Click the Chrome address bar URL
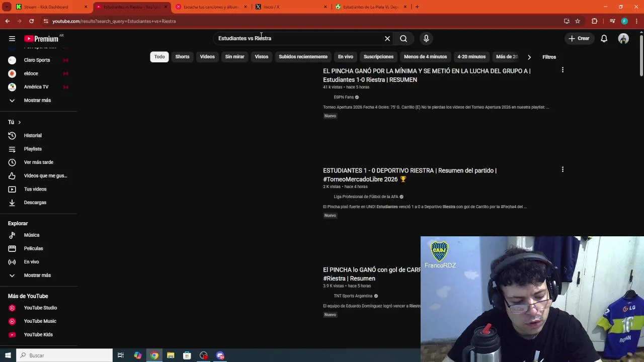Screen dimensions: 644x362 pyautogui.click(x=114, y=21)
